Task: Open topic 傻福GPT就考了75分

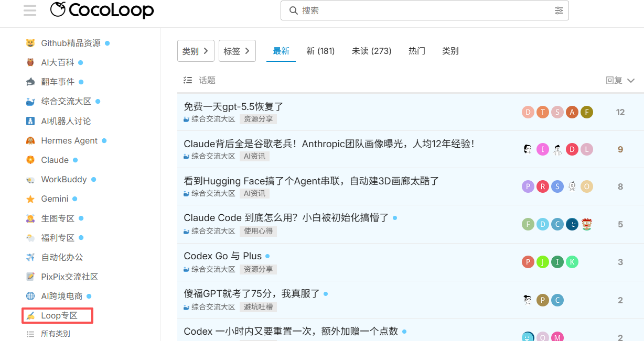Action: [x=252, y=293]
